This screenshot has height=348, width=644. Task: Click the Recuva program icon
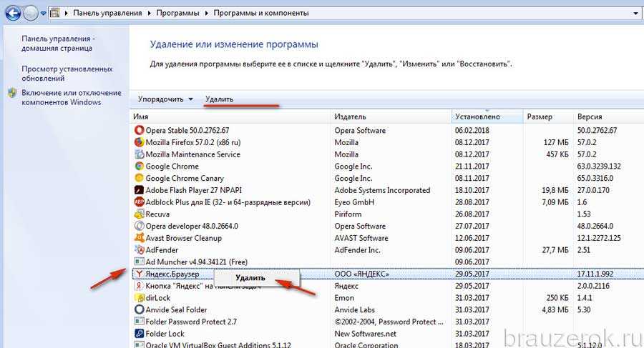pyautogui.click(x=140, y=214)
